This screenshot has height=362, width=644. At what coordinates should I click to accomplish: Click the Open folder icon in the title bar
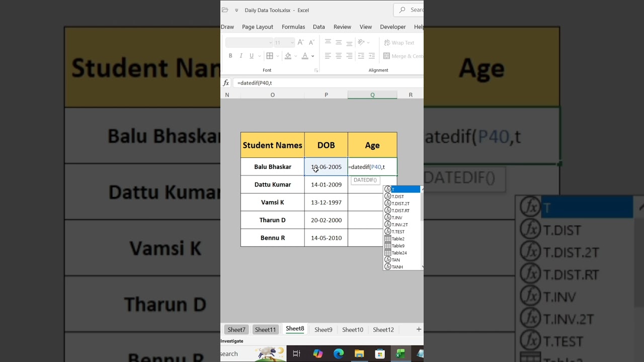pos(225,10)
